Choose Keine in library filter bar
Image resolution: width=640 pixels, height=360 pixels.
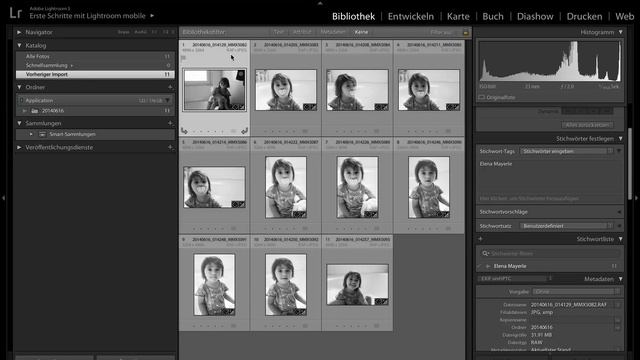tap(361, 32)
